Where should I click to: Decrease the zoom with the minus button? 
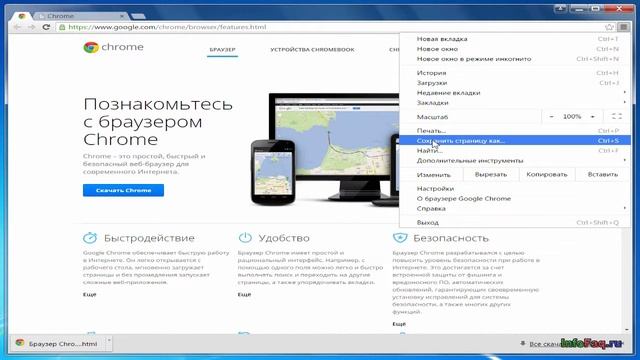(x=551, y=117)
